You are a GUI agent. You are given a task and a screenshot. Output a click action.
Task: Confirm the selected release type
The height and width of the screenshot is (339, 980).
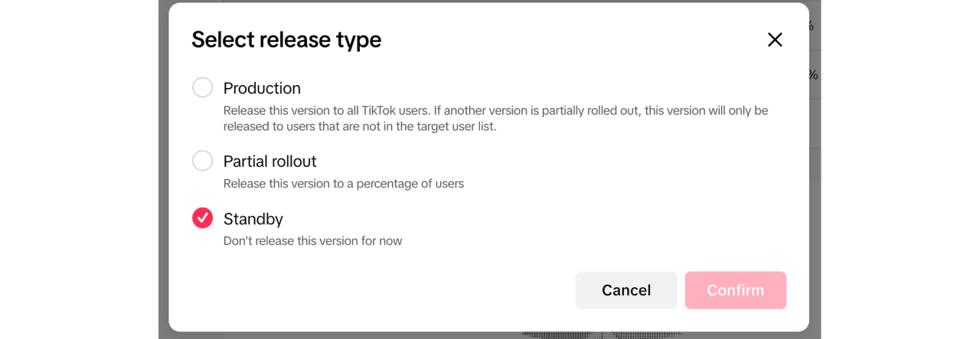tap(735, 290)
